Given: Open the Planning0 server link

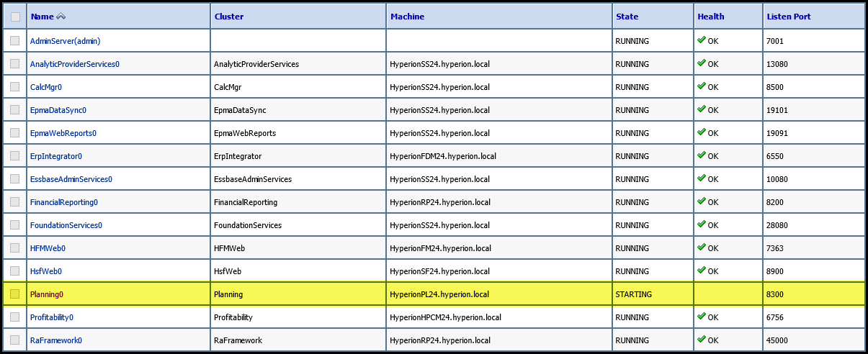Looking at the screenshot, I should [x=47, y=294].
